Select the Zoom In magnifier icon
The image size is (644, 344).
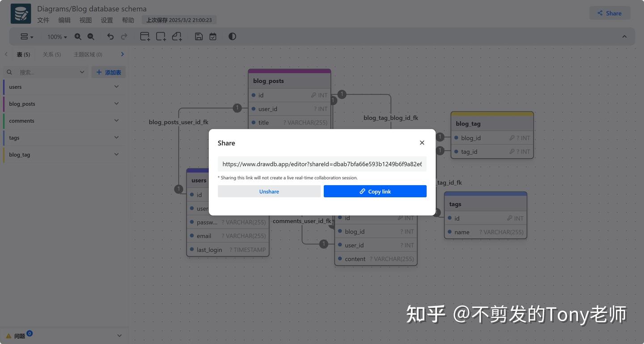pyautogui.click(x=77, y=36)
